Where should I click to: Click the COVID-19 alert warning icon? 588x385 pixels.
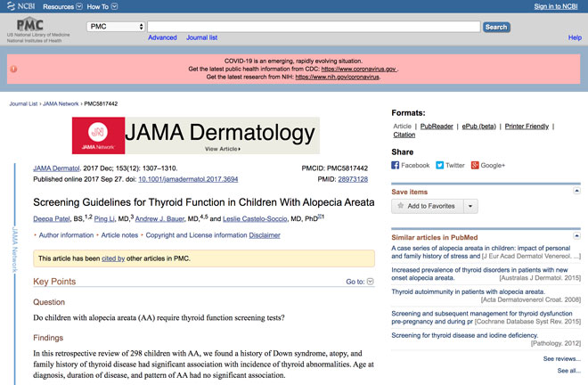pyautogui.click(x=13, y=69)
